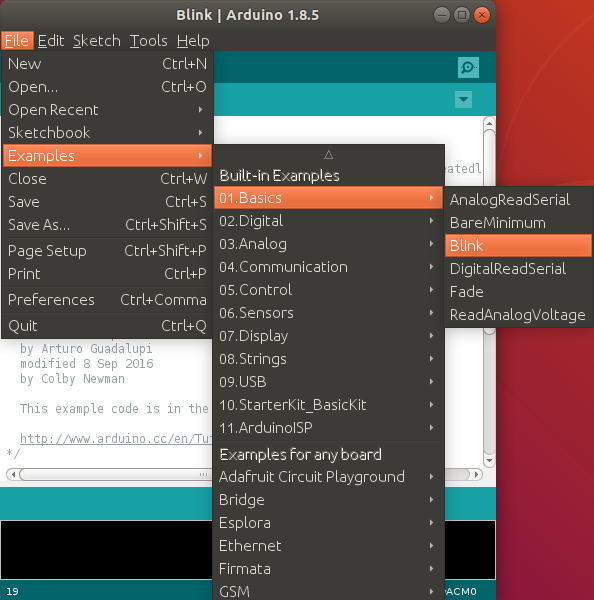
Task: Open the Ethernet examples submenu
Action: [x=328, y=546]
